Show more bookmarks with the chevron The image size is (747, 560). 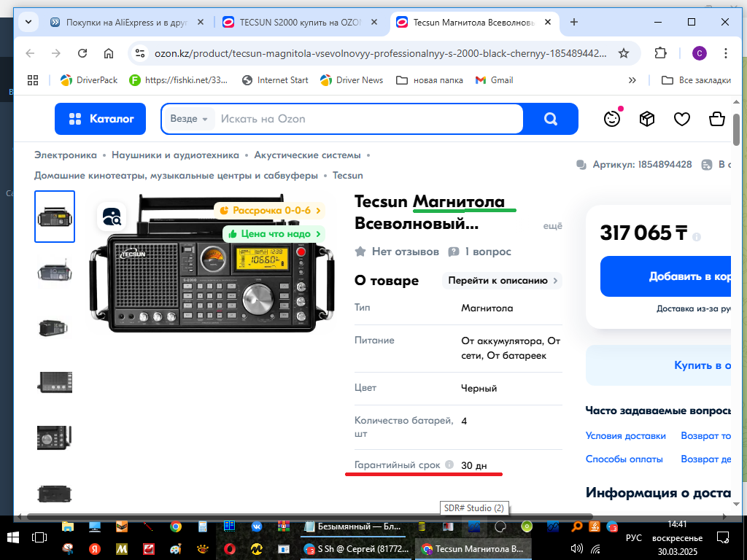click(x=632, y=80)
